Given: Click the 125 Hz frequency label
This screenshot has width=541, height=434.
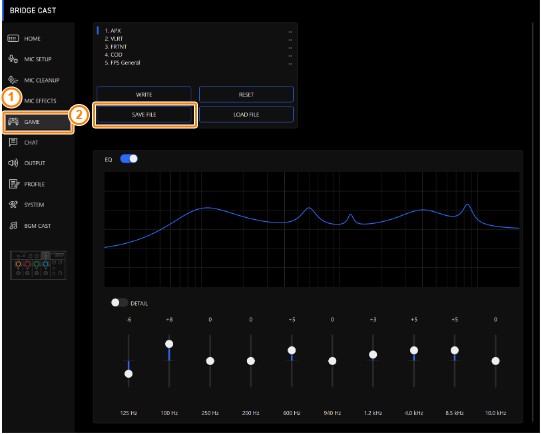Looking at the screenshot, I should [x=128, y=413].
